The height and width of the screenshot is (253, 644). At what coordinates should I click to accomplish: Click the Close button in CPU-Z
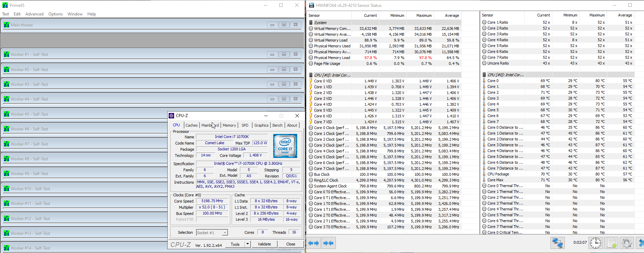[x=291, y=244]
